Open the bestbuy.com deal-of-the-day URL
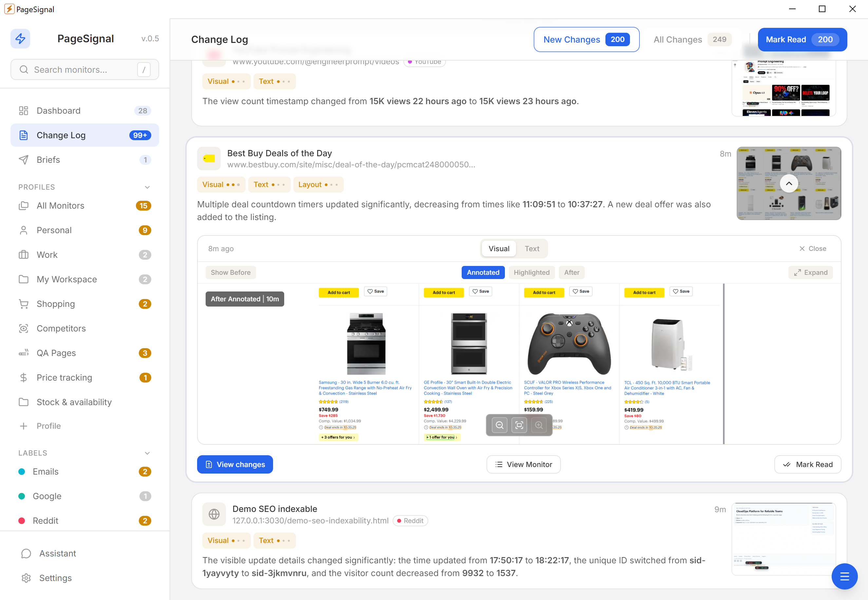This screenshot has height=600, width=868. [x=351, y=165]
